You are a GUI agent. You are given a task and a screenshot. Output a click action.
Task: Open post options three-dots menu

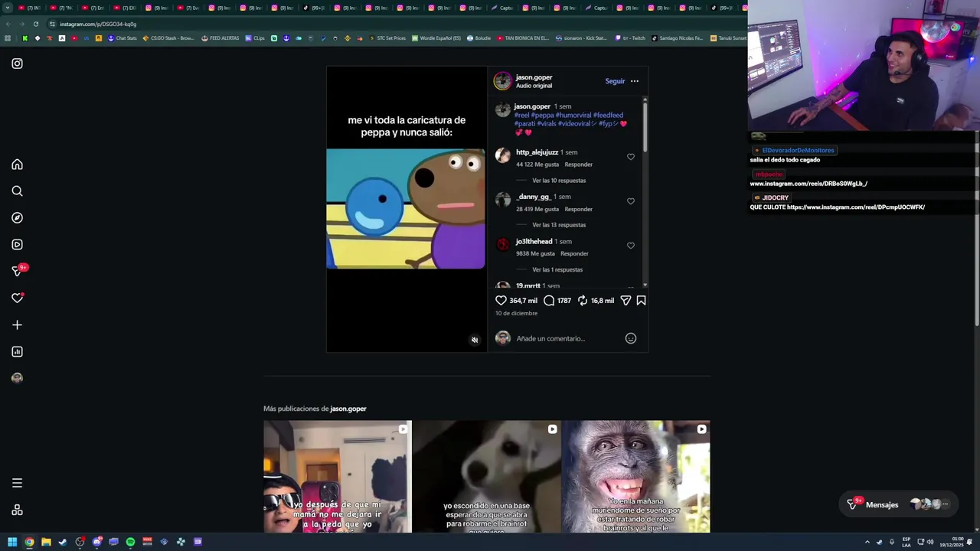click(634, 81)
